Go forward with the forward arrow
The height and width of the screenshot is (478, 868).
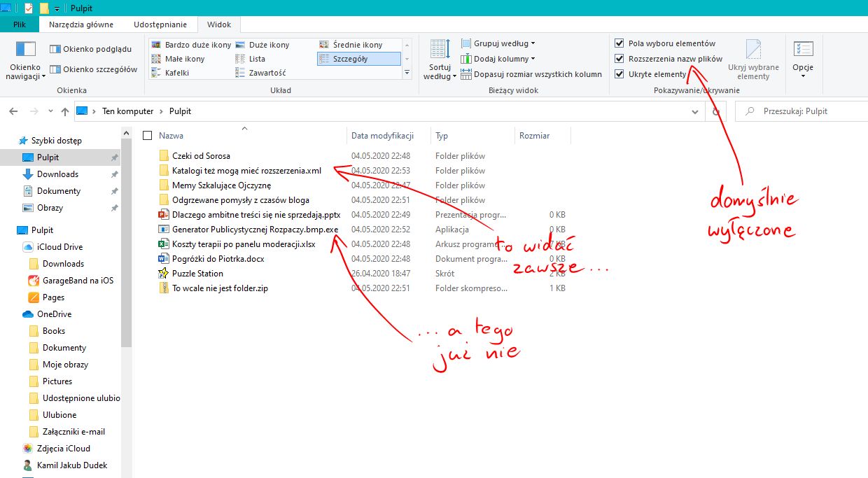coord(34,111)
